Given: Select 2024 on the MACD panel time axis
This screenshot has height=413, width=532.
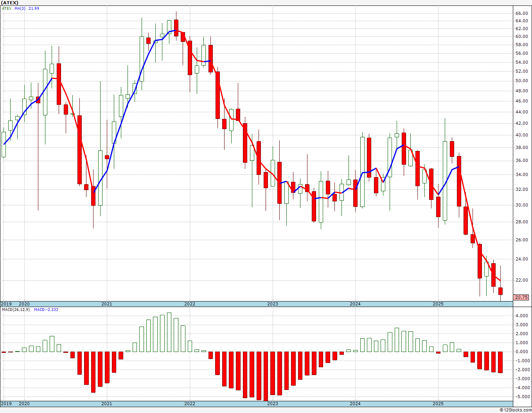Looking at the screenshot, I should 355,404.
